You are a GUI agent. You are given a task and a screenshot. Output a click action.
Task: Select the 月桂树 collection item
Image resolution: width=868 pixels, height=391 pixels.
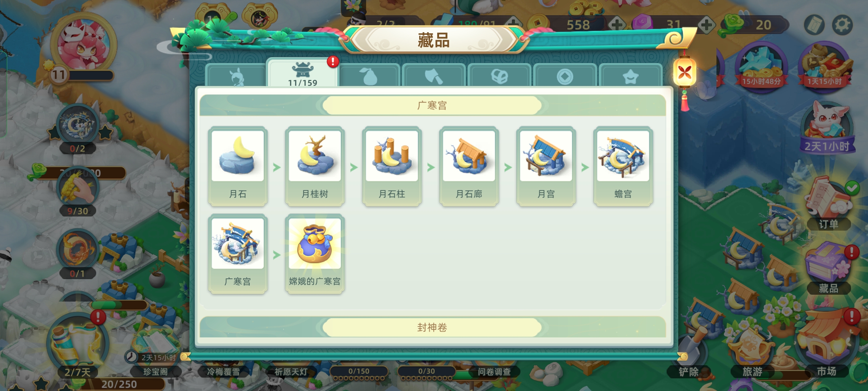click(315, 166)
